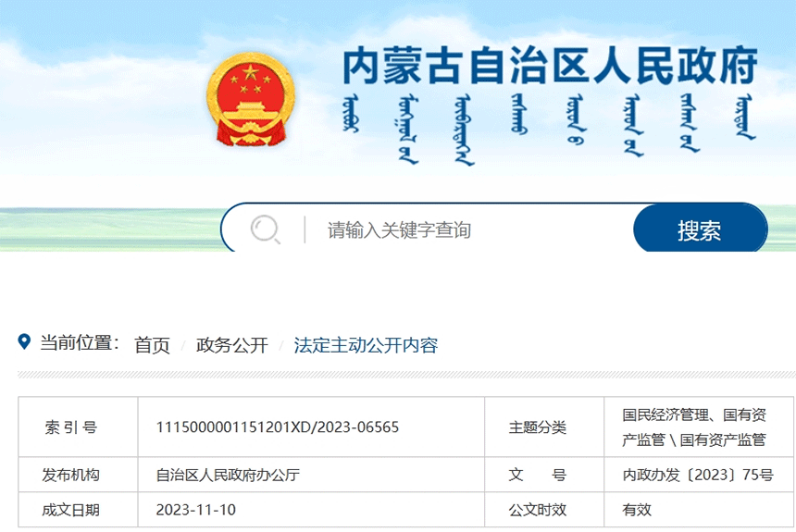Click the date value 2023-11-10
796x532 pixels.
(195, 510)
